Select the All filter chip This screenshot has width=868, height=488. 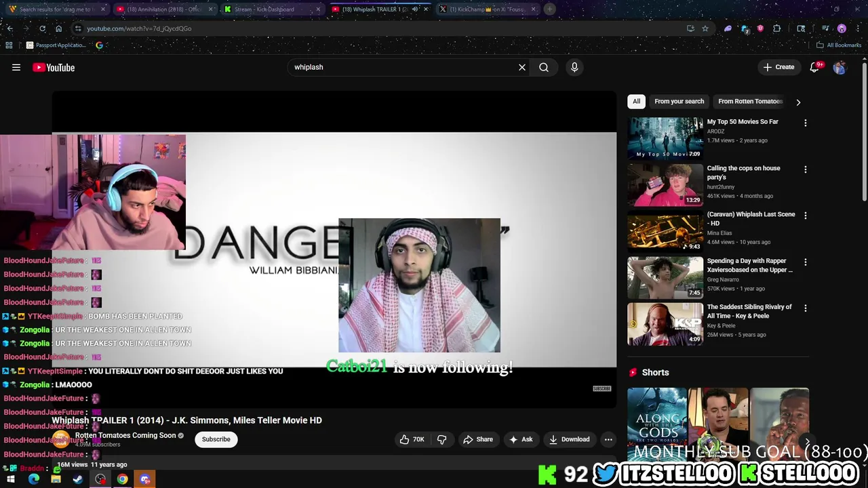(x=636, y=101)
